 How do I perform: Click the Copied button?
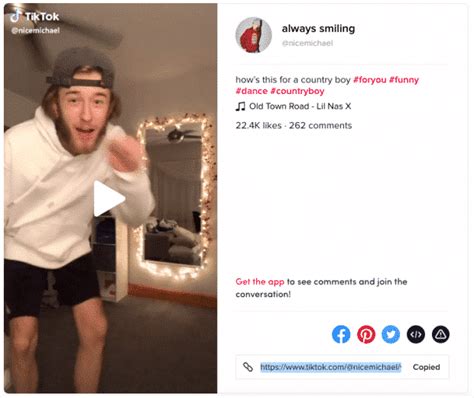pyautogui.click(x=426, y=367)
